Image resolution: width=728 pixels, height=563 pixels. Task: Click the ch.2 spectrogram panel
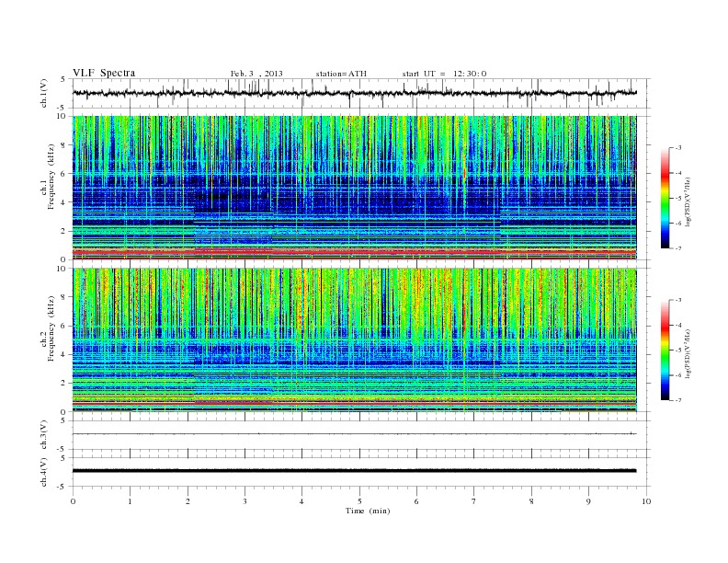click(355, 339)
